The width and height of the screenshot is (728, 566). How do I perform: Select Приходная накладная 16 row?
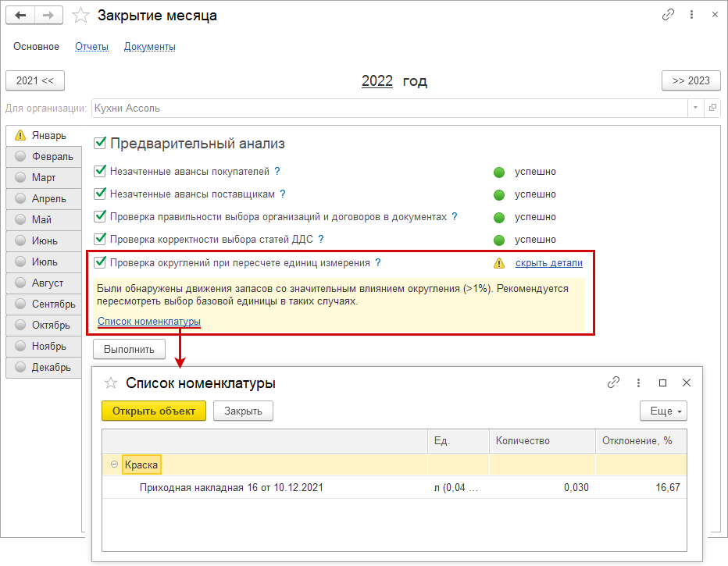coord(231,488)
